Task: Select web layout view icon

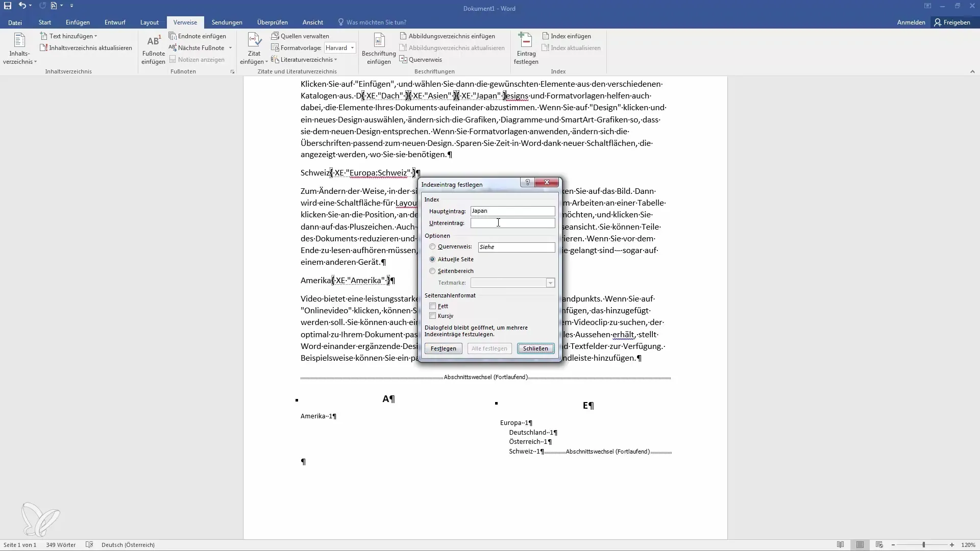Action: pos(879,545)
